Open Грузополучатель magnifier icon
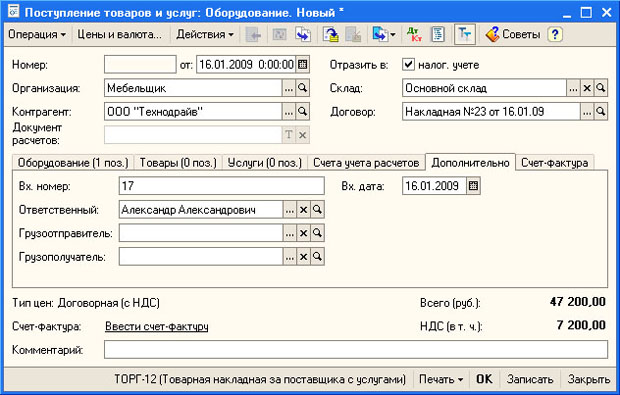Image resolution: width=620 pixels, height=395 pixels. (x=317, y=257)
